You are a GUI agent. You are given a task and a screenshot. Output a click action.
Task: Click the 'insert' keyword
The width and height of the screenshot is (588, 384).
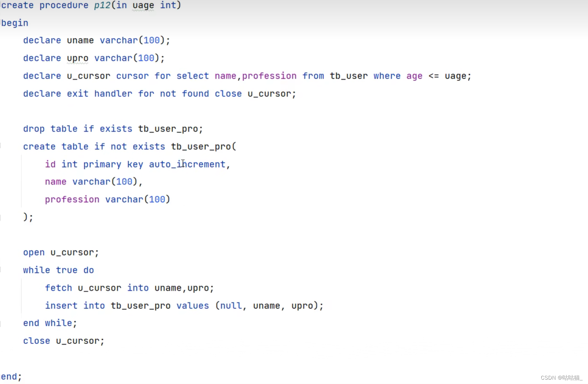(61, 306)
